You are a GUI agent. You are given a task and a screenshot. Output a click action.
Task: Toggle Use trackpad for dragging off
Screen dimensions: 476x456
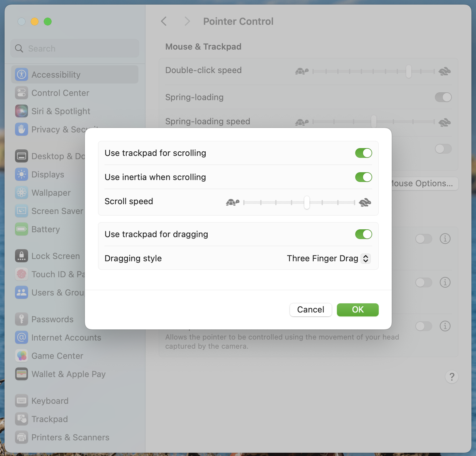(363, 234)
